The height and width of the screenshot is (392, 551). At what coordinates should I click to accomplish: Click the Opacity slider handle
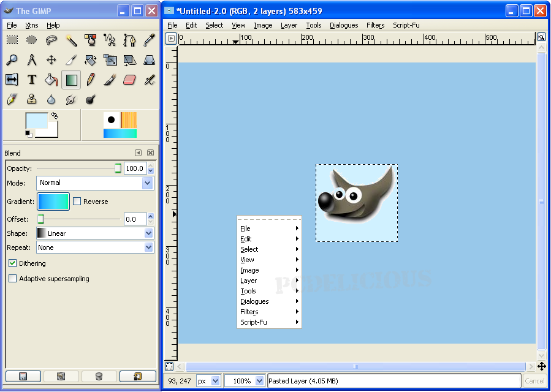point(118,168)
